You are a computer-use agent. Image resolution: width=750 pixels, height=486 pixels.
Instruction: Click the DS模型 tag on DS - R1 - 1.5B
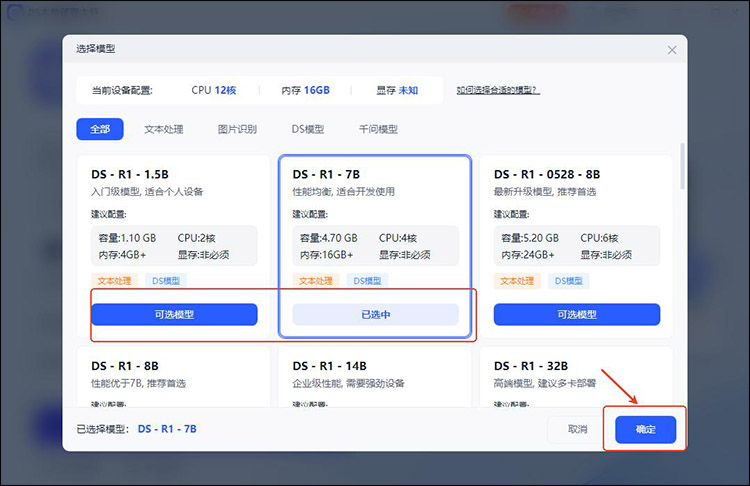[166, 281]
